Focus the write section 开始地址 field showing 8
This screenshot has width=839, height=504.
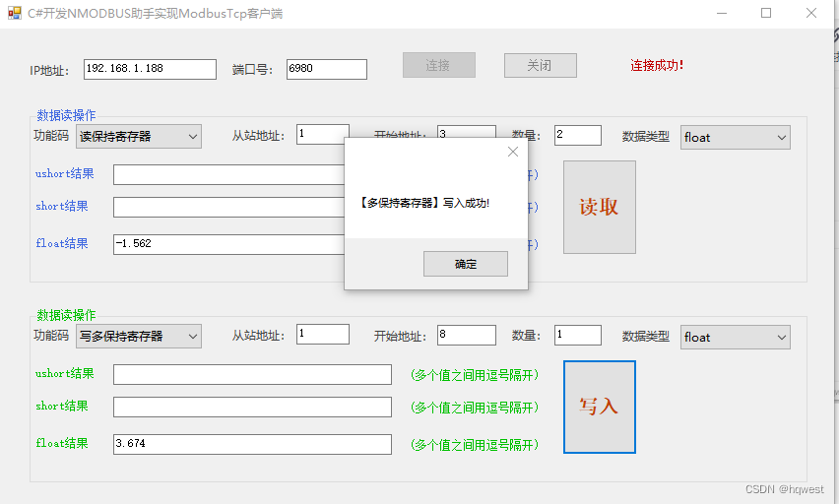466,335
